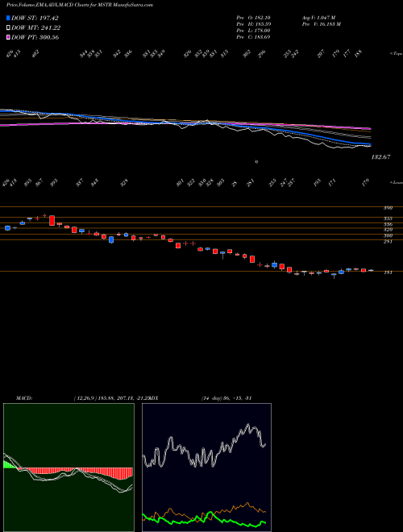Click the '309' price level label
The image size is (403, 532).
388,236
